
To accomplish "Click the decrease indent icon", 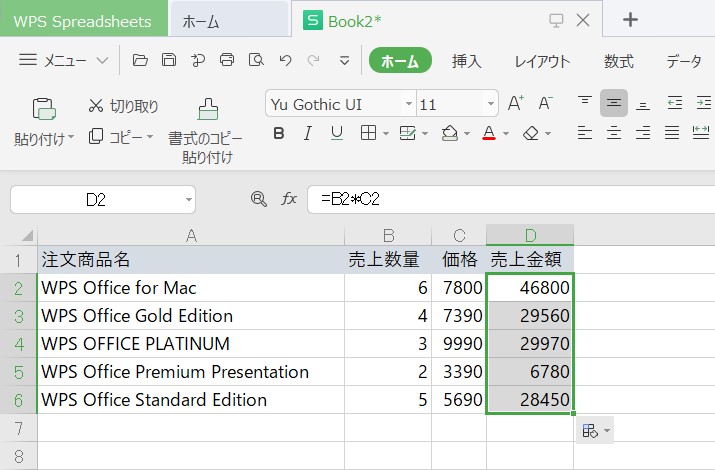I will [674, 103].
